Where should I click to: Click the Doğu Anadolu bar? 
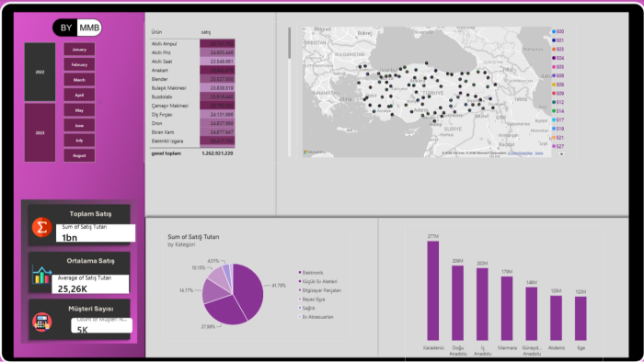pos(457,303)
